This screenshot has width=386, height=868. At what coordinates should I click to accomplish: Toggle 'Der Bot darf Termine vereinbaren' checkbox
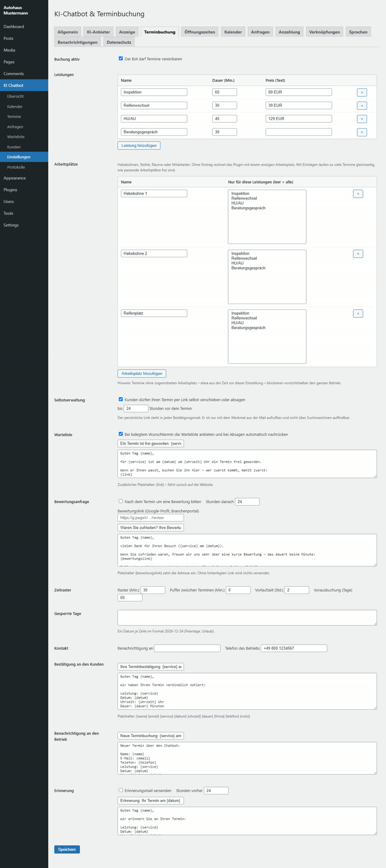point(121,59)
